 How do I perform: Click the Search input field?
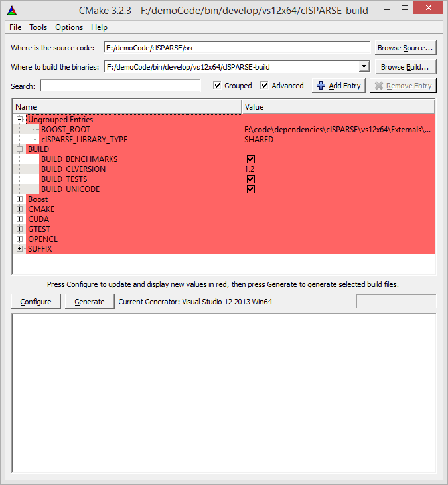point(121,86)
